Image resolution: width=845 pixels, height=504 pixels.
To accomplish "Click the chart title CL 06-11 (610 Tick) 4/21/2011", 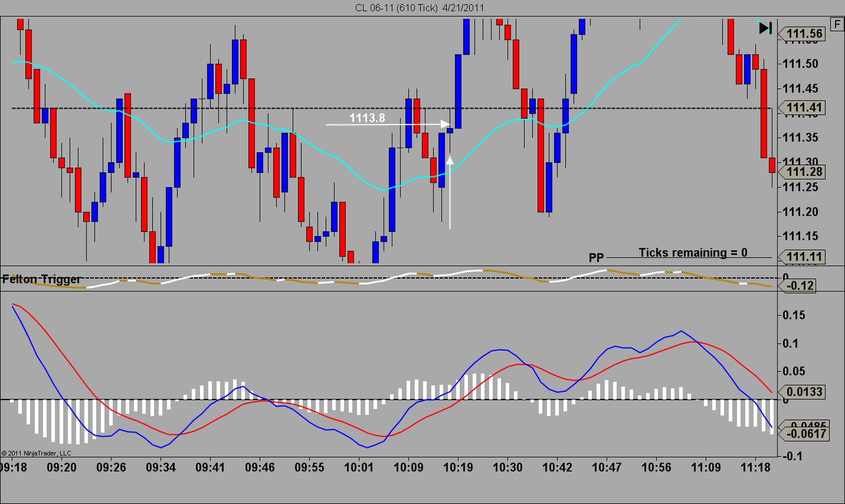I will point(420,8).
